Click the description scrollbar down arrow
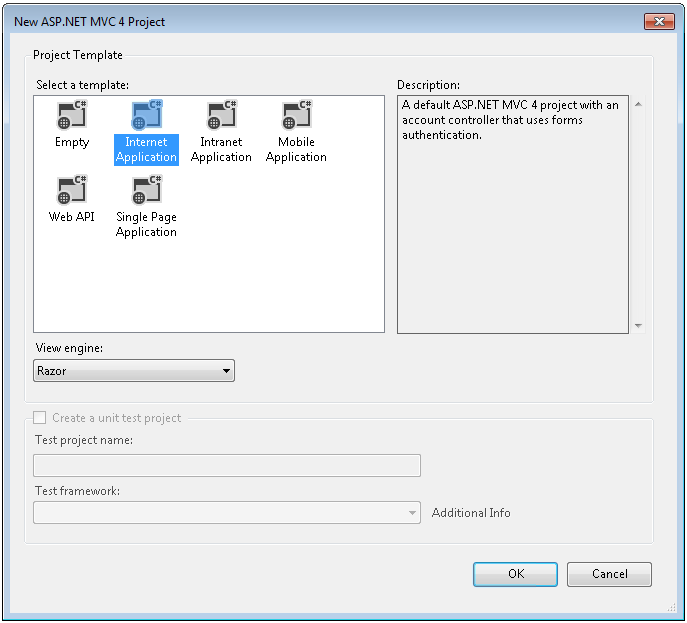The width and height of the screenshot is (687, 623). click(638, 326)
